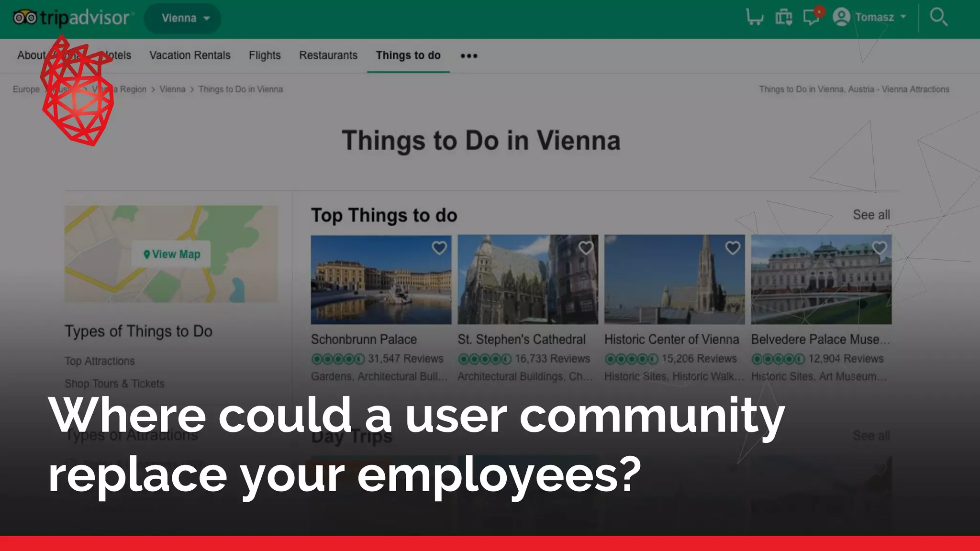
Task: Click the TripAdvisor owl logo
Action: pyautogui.click(x=25, y=18)
